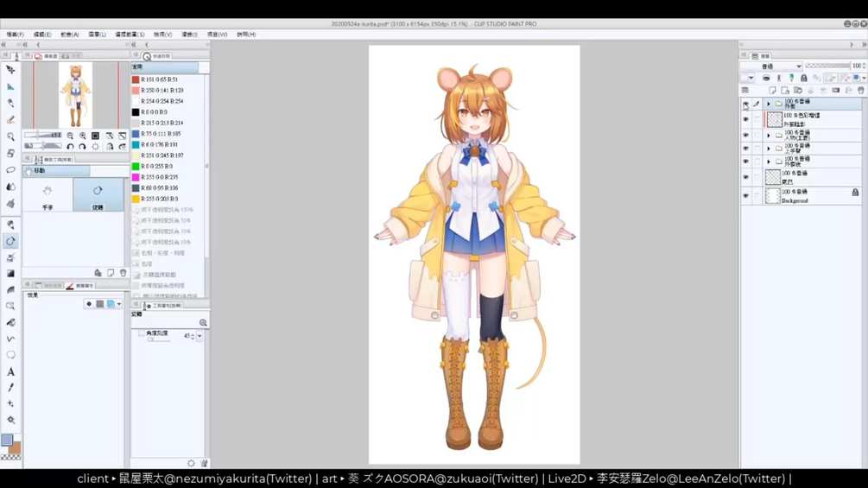This screenshot has height=488, width=868.
Task: Toggle visibility of the top 外套 folder
Action: coord(745,104)
